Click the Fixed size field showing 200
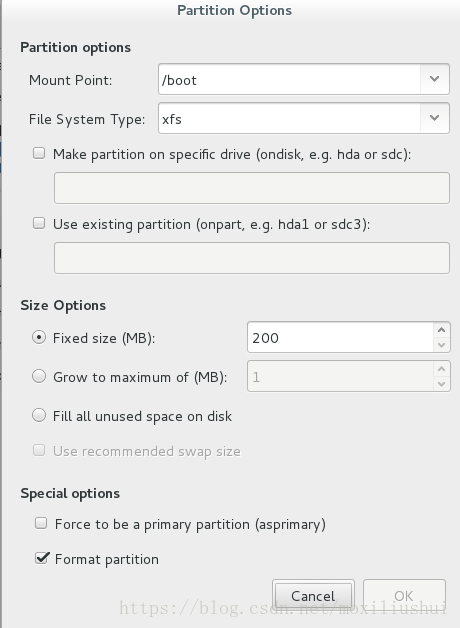The width and height of the screenshot is (460, 628). pyautogui.click(x=340, y=337)
